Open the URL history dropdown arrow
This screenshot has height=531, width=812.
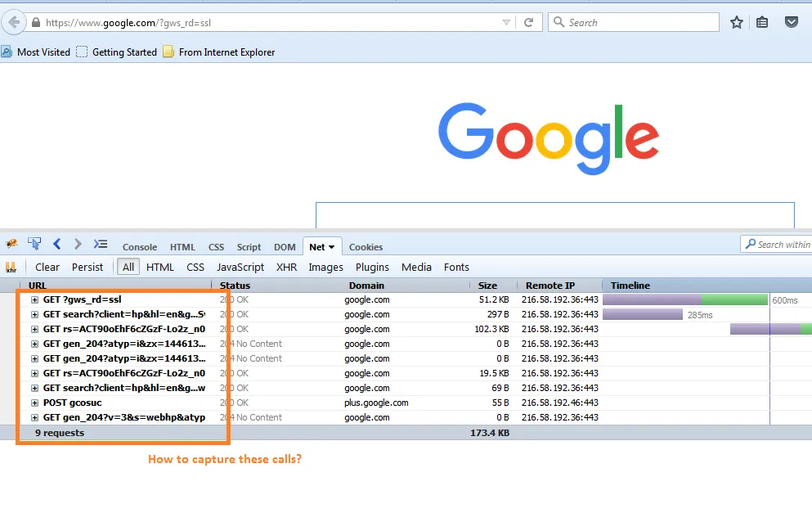(506, 22)
